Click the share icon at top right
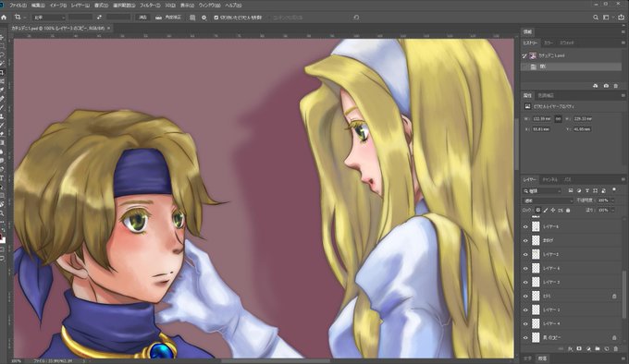The height and width of the screenshot is (364, 629). pos(622,18)
